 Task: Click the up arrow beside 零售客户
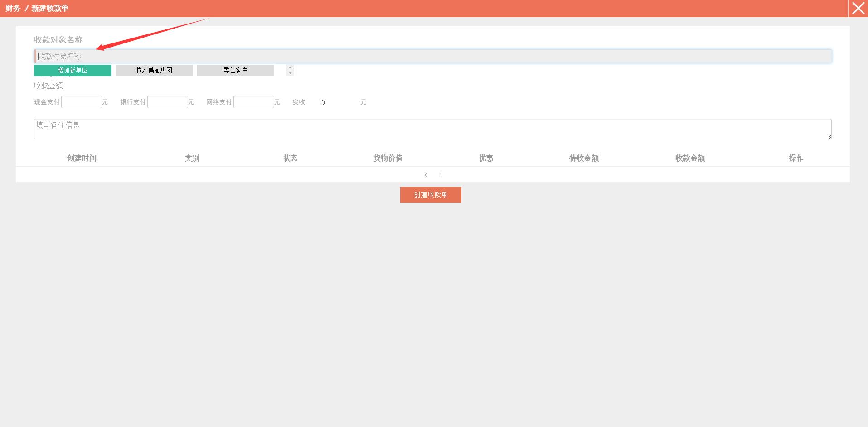pyautogui.click(x=291, y=68)
